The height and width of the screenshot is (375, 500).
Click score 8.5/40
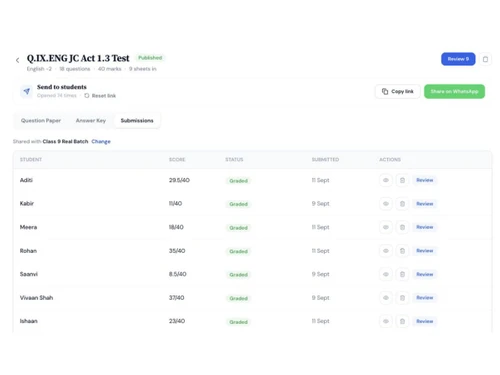[178, 274]
